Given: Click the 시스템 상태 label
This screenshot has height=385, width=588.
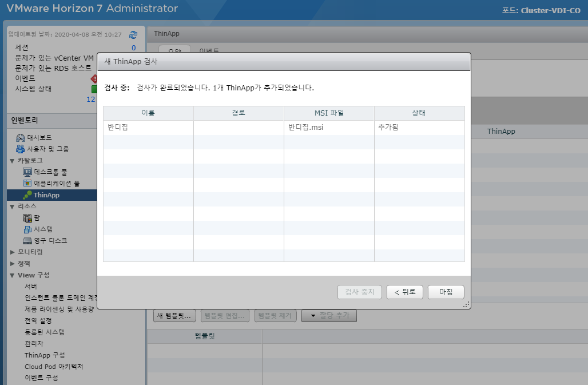Looking at the screenshot, I should [x=33, y=89].
